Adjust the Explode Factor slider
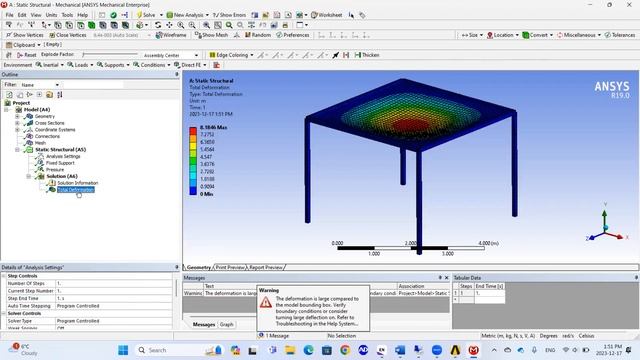The height and width of the screenshot is (360, 640). [110, 54]
